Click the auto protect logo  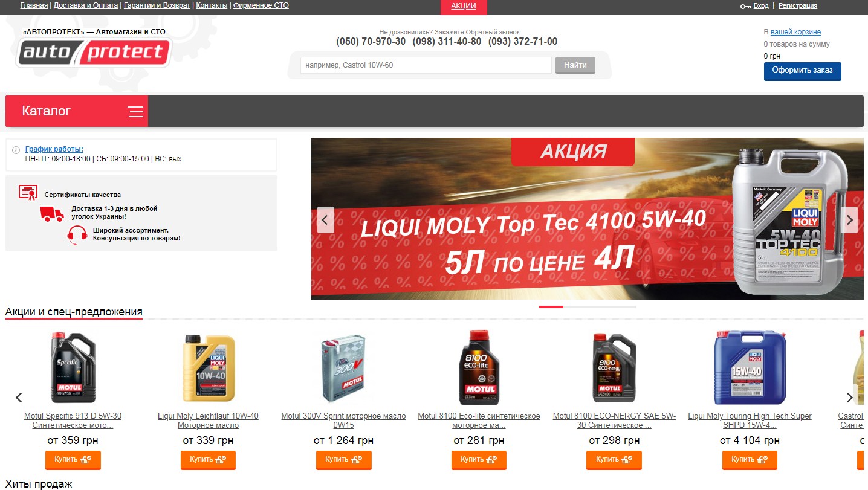tap(94, 53)
